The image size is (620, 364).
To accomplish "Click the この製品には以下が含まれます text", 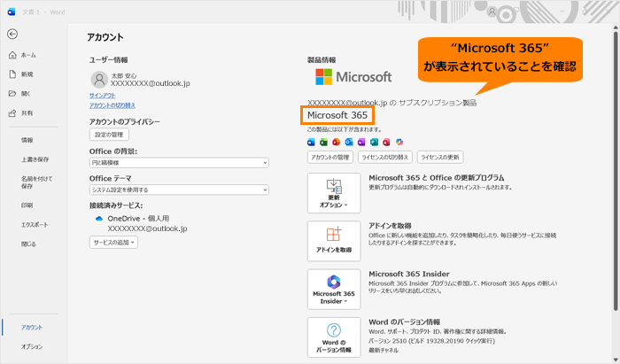I will 345,129.
